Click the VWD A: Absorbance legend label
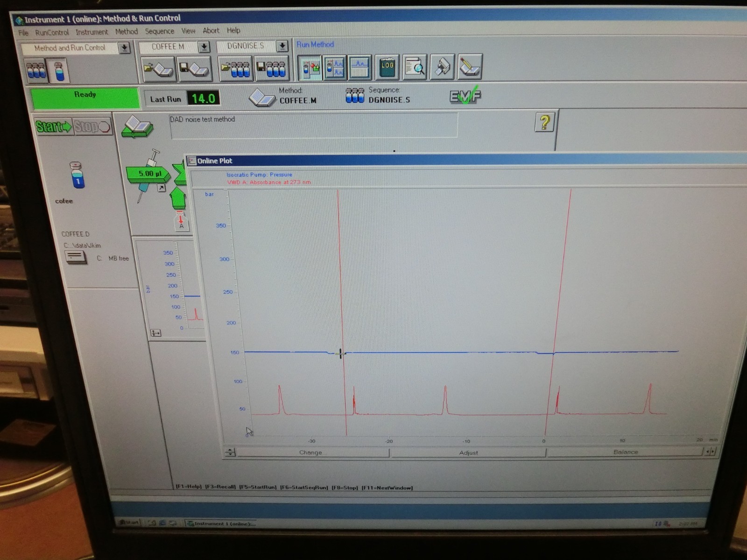Screen dimensions: 747x560 (x=268, y=182)
